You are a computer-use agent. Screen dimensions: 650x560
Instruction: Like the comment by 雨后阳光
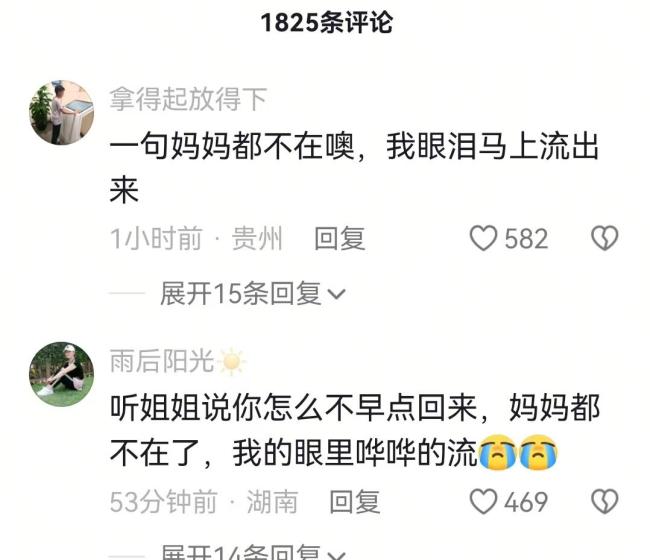[x=483, y=502]
